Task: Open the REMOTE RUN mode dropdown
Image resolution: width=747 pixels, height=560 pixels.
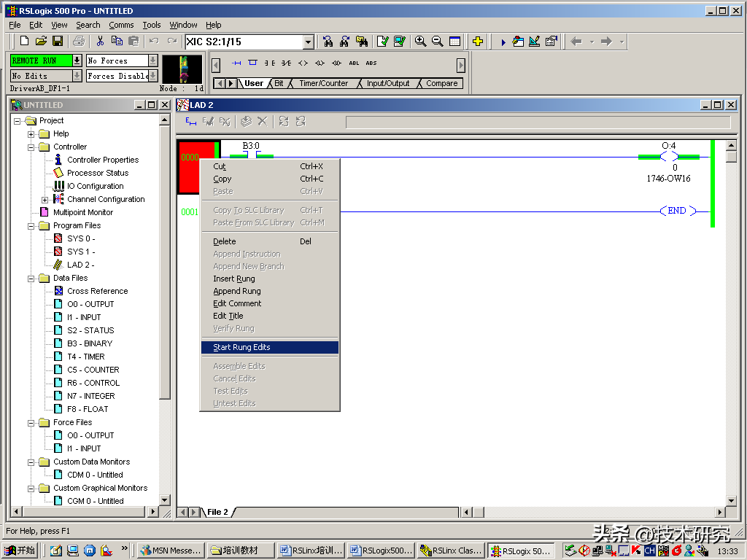Action: (77, 61)
